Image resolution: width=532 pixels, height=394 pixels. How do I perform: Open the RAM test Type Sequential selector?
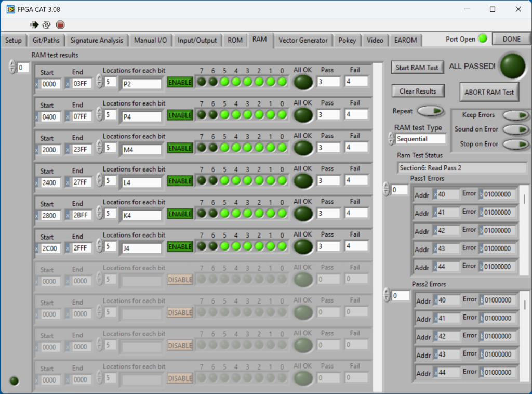click(x=420, y=139)
